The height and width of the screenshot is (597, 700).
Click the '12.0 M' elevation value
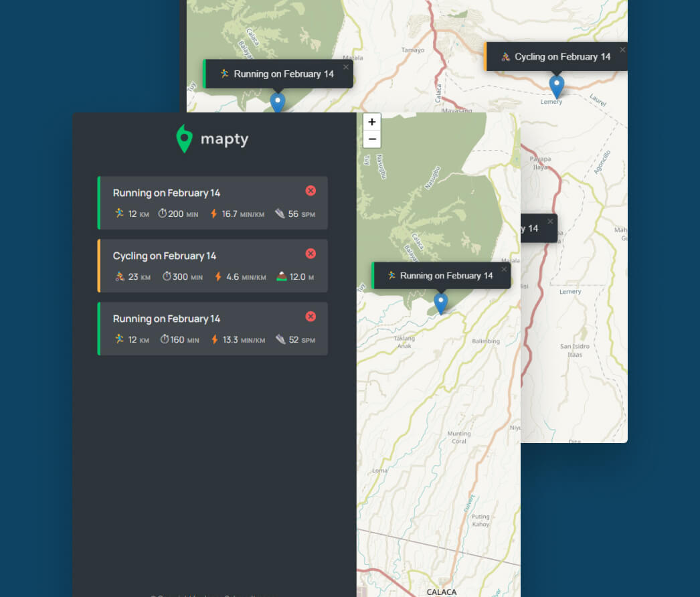[x=302, y=277]
